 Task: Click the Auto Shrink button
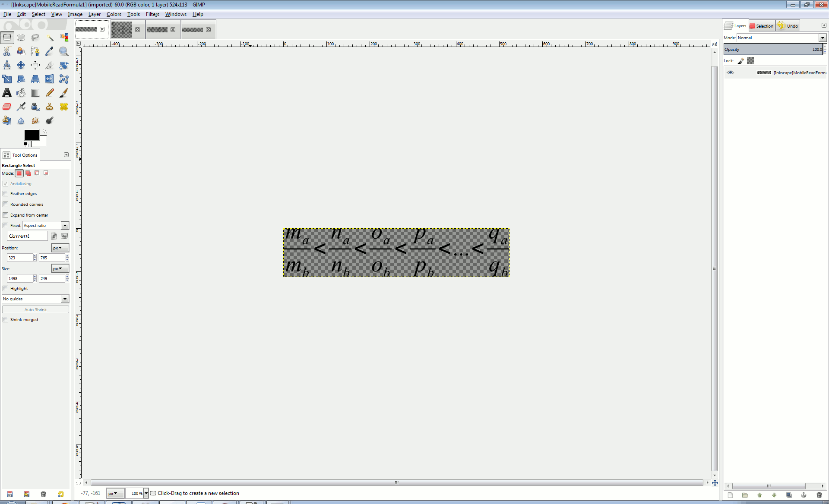(35, 310)
